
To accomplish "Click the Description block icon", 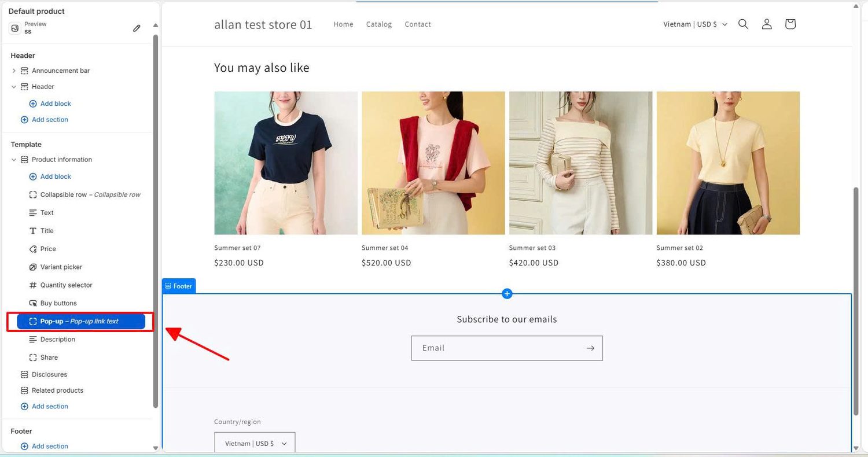I will 33,340.
